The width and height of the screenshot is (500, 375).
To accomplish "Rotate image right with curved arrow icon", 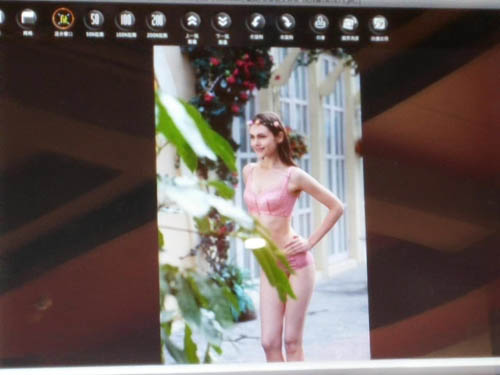I will (x=286, y=22).
